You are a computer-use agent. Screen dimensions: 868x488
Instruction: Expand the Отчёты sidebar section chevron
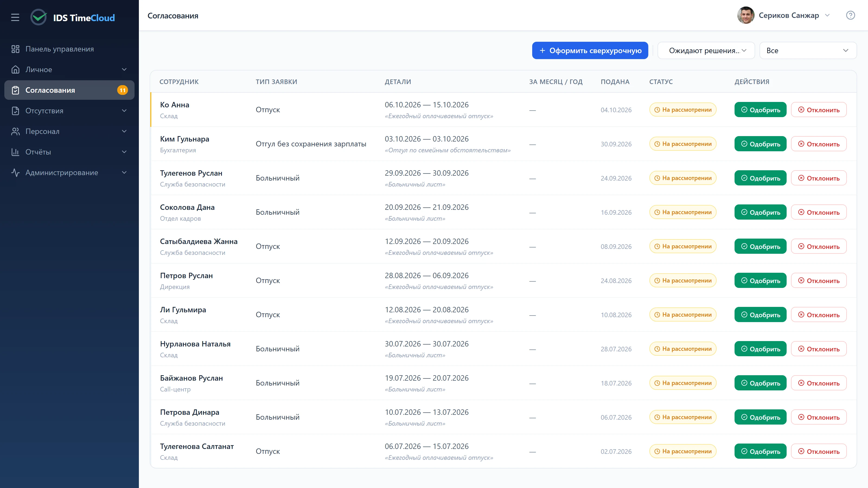pyautogui.click(x=124, y=152)
